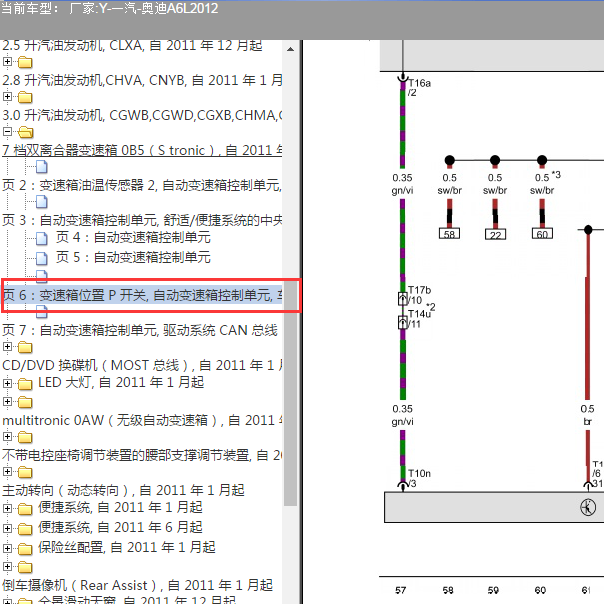Click the T10n/3 connector pin symbol
The width and height of the screenshot is (604, 604).
(x=403, y=485)
